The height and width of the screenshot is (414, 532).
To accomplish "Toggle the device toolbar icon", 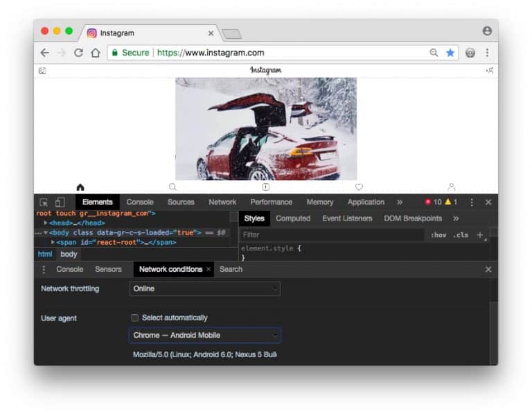I will tap(60, 202).
